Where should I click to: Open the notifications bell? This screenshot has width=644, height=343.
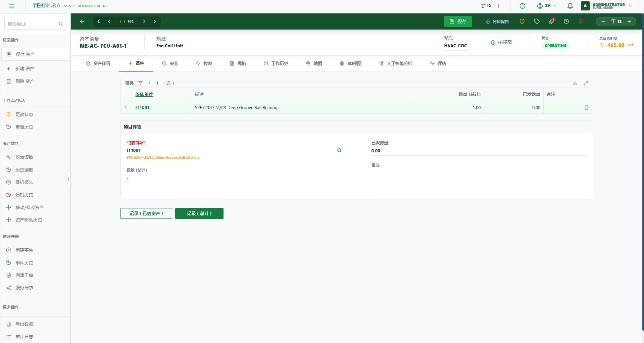[x=570, y=6]
